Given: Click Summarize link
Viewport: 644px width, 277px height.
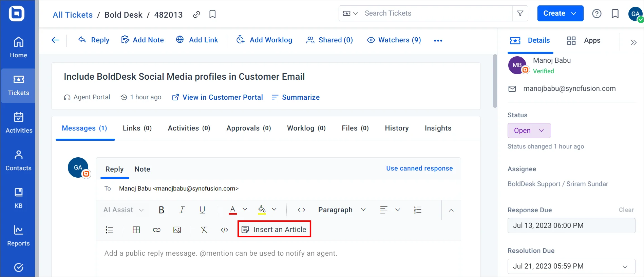Looking at the screenshot, I should [x=296, y=98].
